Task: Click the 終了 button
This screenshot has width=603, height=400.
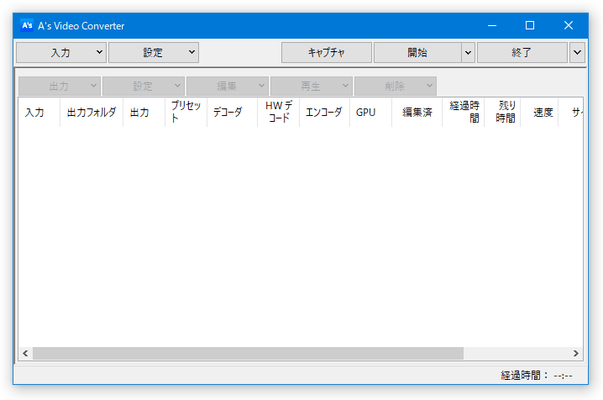Action: click(522, 52)
